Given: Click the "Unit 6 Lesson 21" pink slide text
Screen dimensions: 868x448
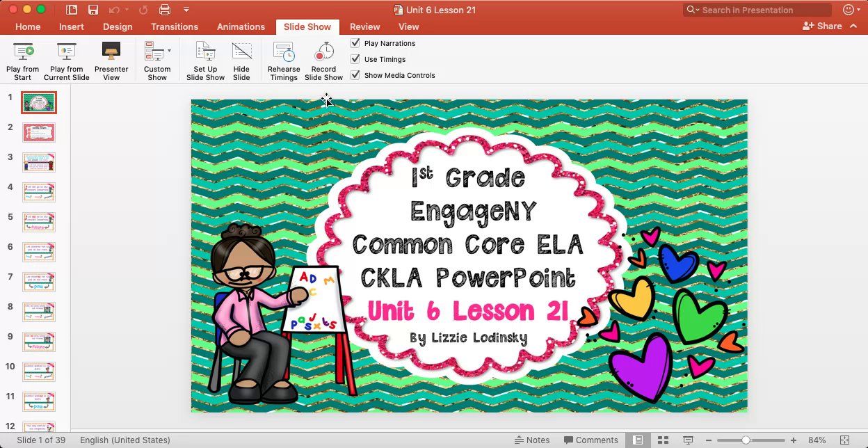Looking at the screenshot, I should (x=467, y=310).
